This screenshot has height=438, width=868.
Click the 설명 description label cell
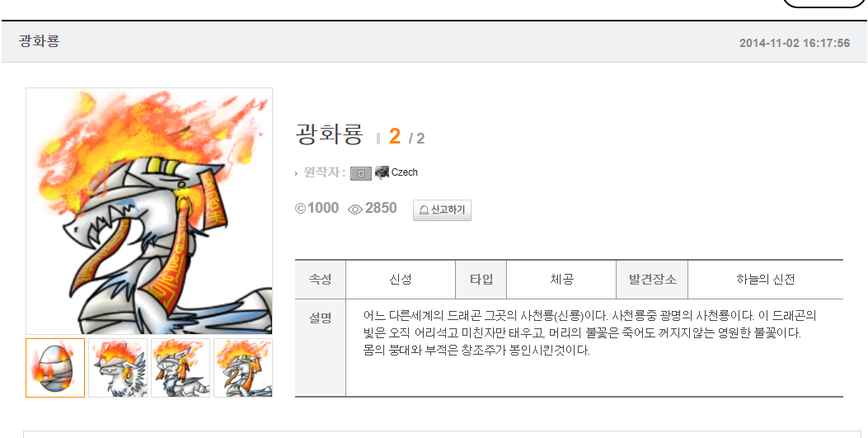coord(321,348)
